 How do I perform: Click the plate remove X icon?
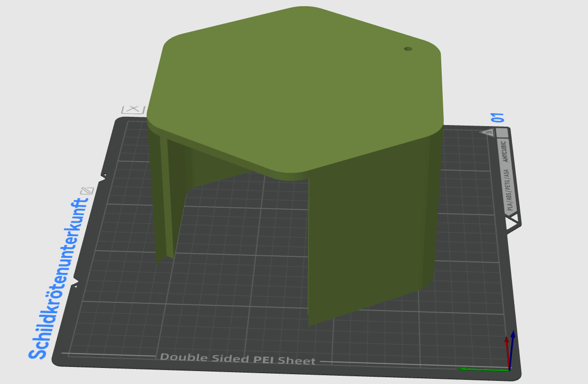click(133, 110)
